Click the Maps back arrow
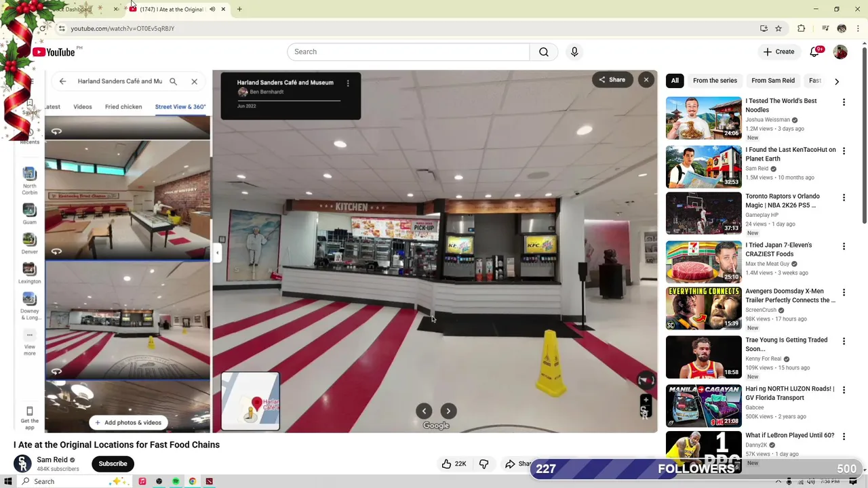 [x=62, y=81]
